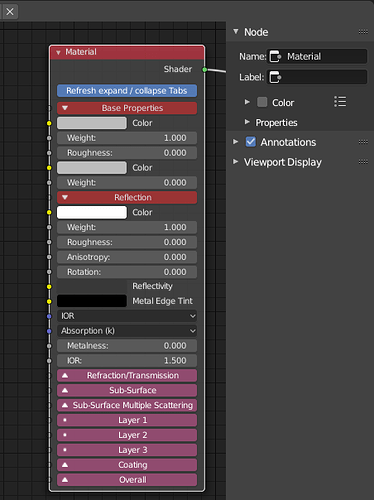Open the Metal Edge Tint color swatch
Image resolution: width=374 pixels, height=500 pixels.
(92, 301)
